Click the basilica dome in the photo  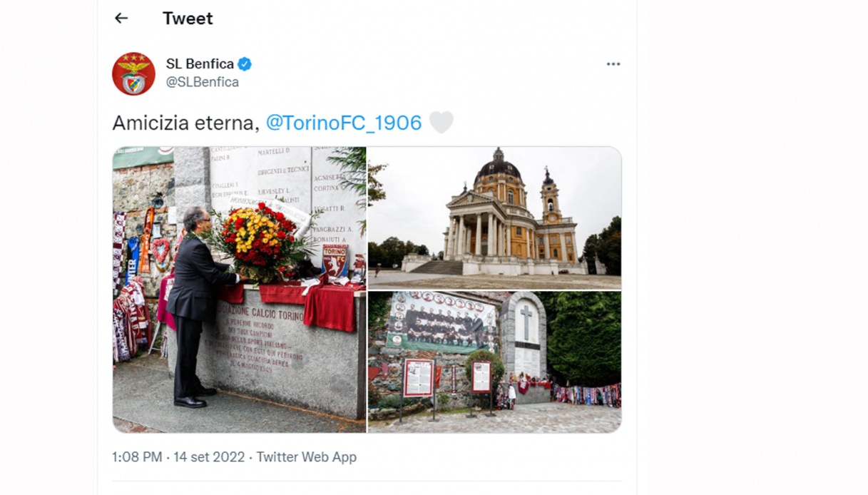tap(498, 167)
